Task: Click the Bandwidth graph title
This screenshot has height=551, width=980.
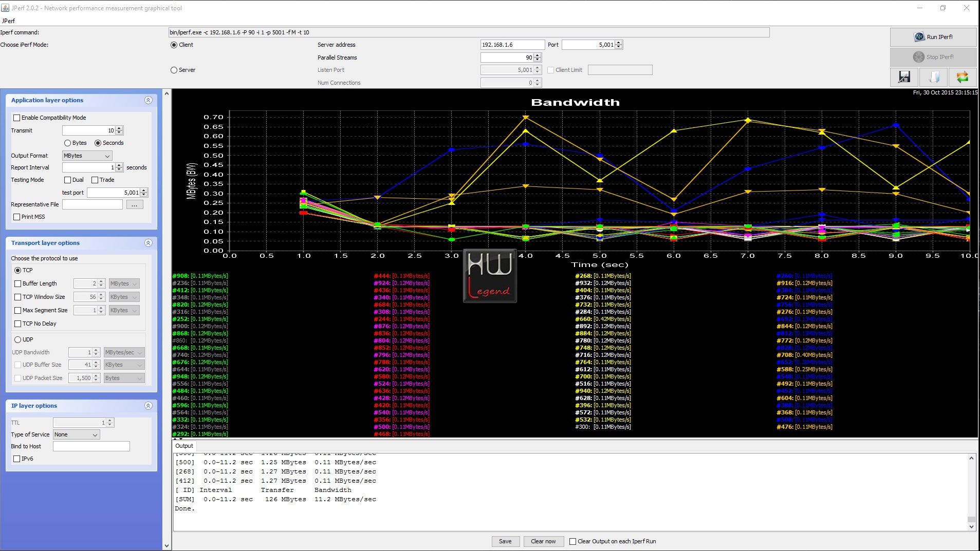Action: 575,102
